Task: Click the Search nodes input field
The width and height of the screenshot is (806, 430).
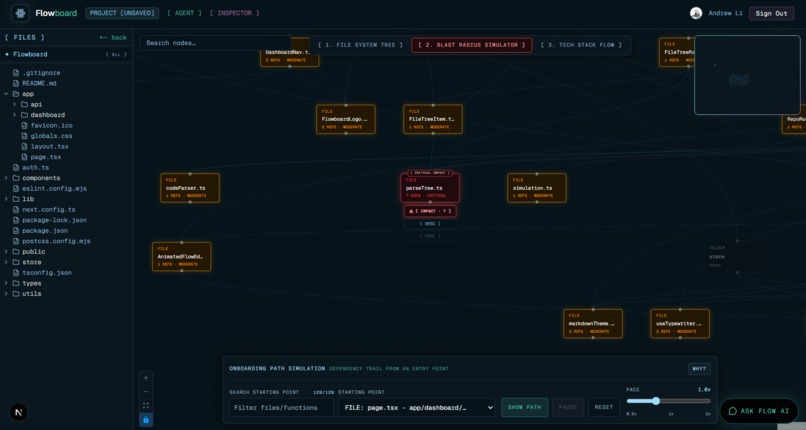Action: pyautogui.click(x=215, y=43)
